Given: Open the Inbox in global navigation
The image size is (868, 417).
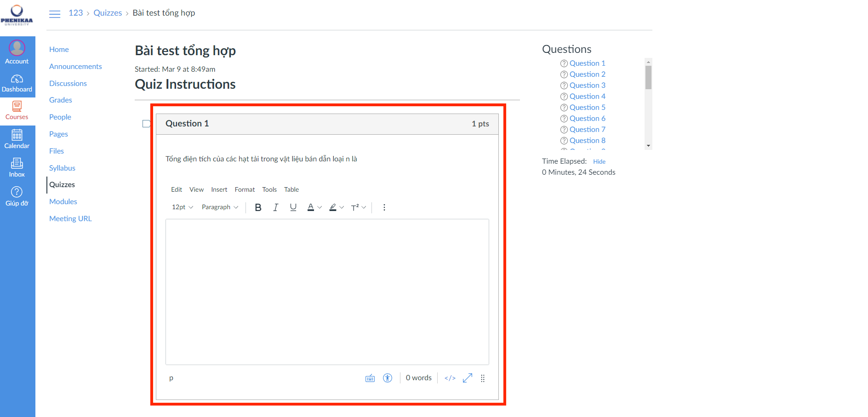Looking at the screenshot, I should pos(17,167).
